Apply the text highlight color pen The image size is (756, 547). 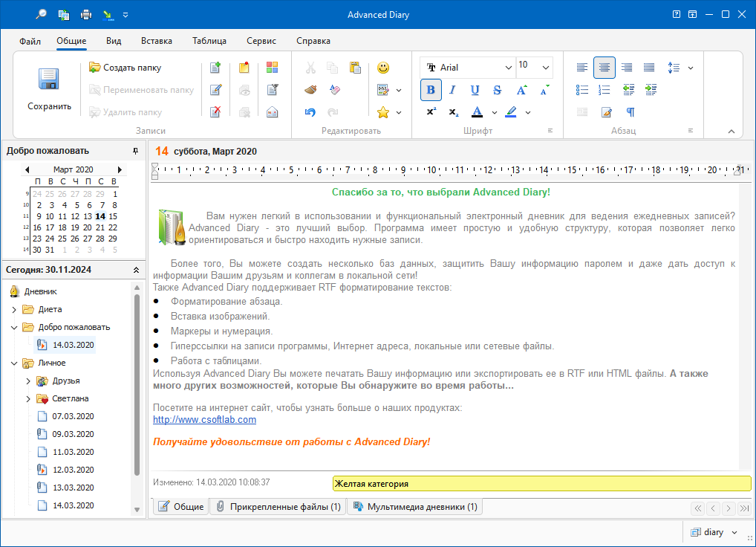pos(511,112)
